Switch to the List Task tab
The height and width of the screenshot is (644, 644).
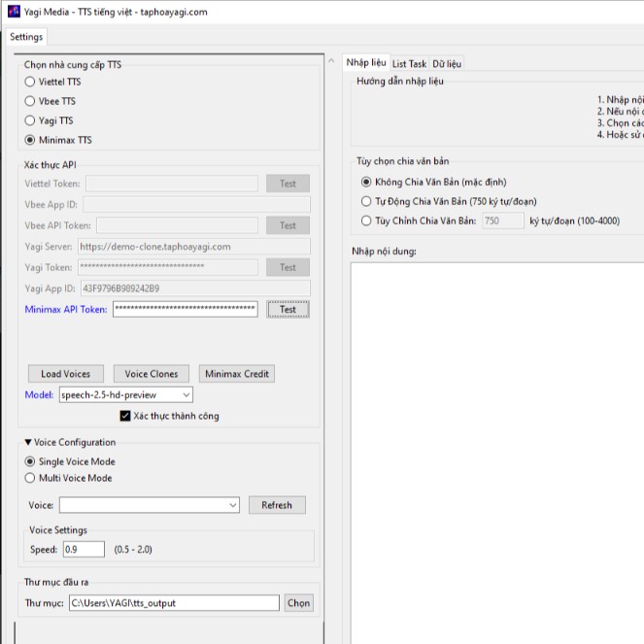coord(409,63)
